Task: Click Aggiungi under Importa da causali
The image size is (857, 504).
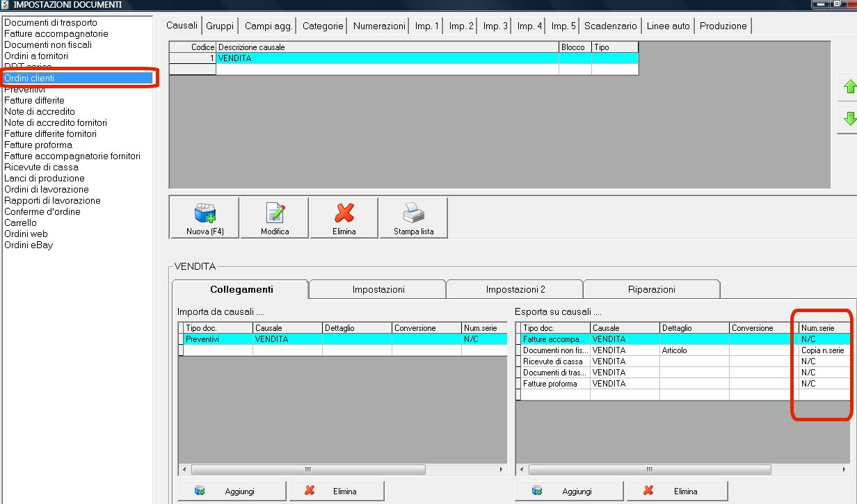Action: click(232, 491)
